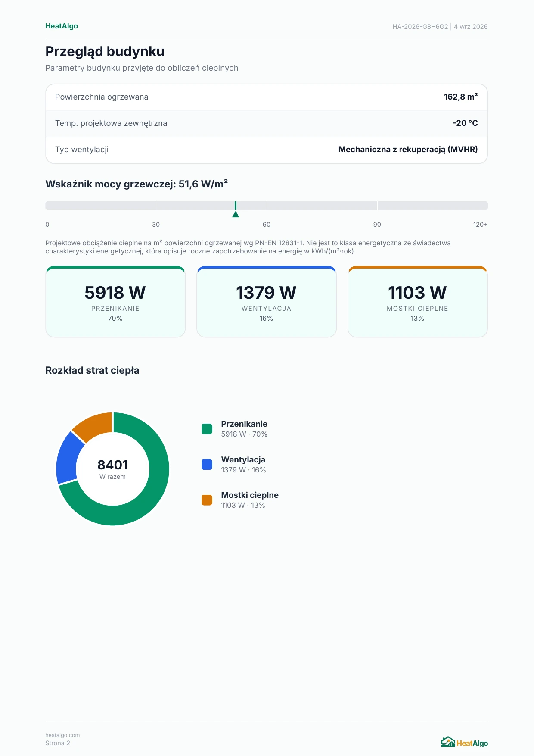Select the 1379 W Wentylacja card

pyautogui.click(x=267, y=302)
